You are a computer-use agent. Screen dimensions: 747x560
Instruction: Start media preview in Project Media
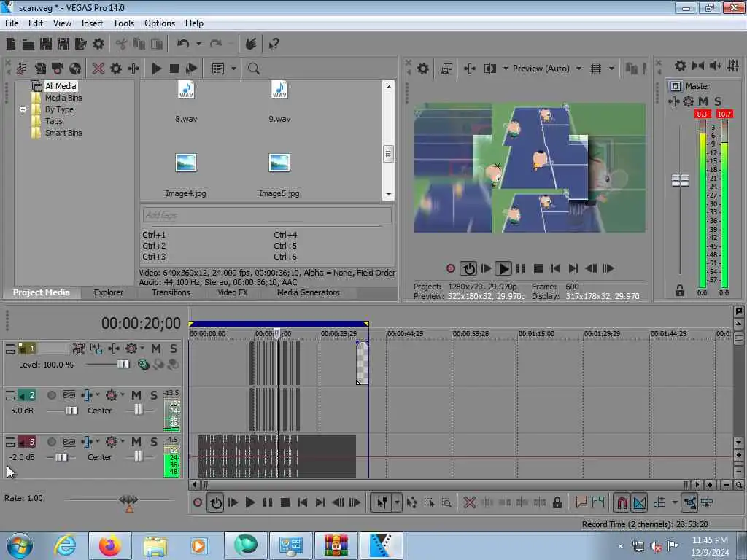(x=156, y=69)
